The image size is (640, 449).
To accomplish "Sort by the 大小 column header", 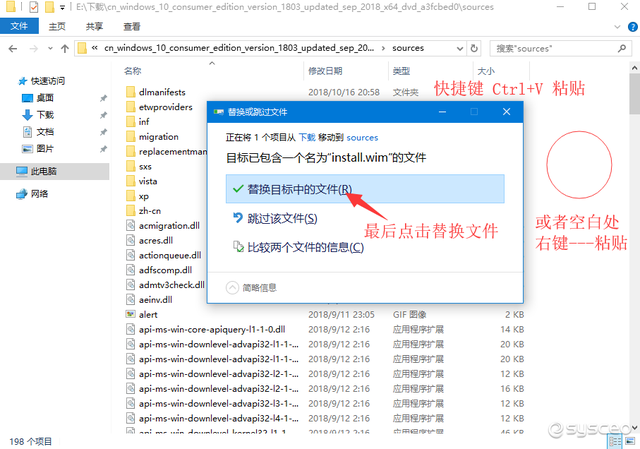I will click(486, 71).
